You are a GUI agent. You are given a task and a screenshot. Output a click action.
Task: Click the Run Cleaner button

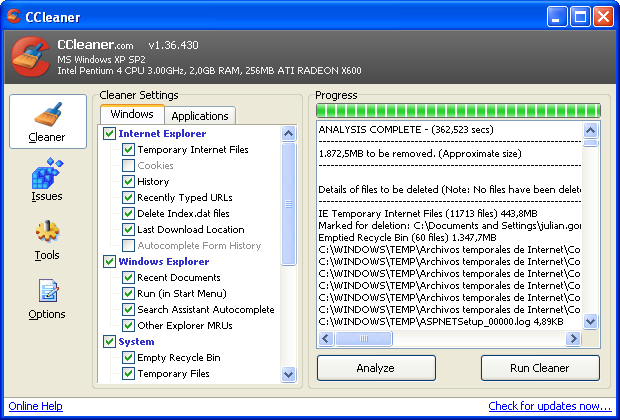[540, 368]
